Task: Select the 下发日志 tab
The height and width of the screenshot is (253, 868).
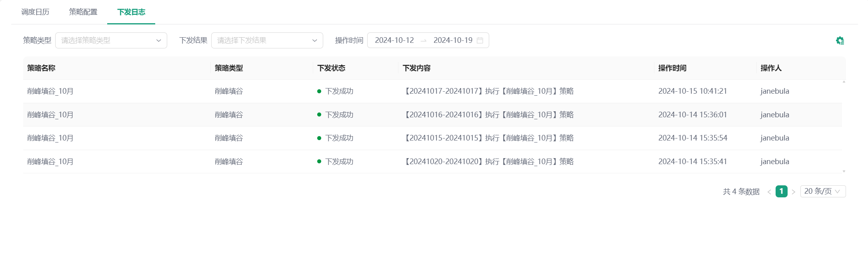Action: pos(131,12)
